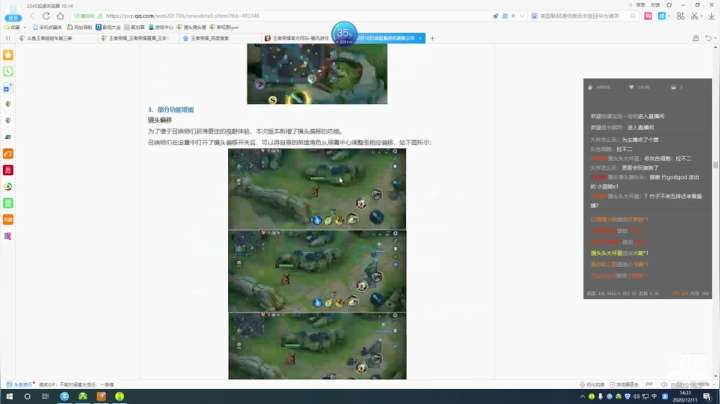720x404 pixels.
Task: Click the 100% zoom control
Action: (x=703, y=384)
